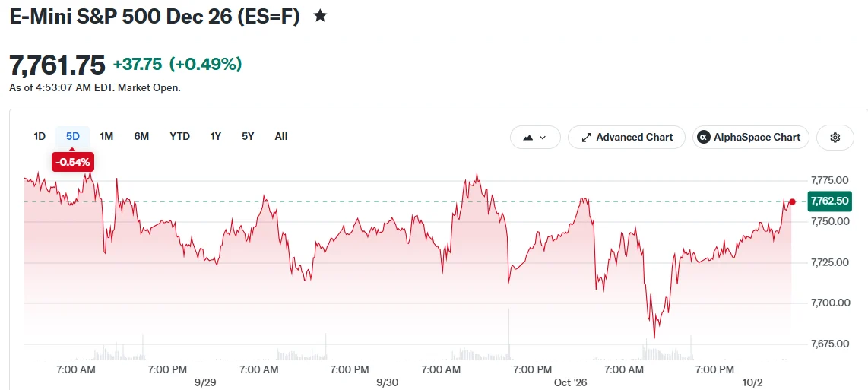Switch to 1M time range

click(106, 136)
